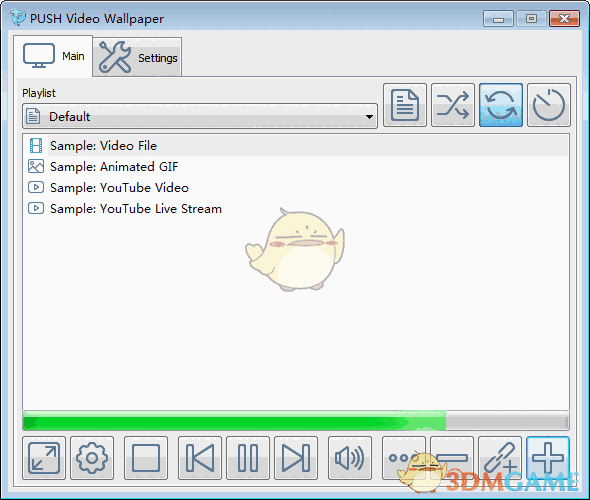Viewport: 590px width, 500px height.
Task: Select Sample: YouTube Live Stream entry
Action: click(x=296, y=208)
